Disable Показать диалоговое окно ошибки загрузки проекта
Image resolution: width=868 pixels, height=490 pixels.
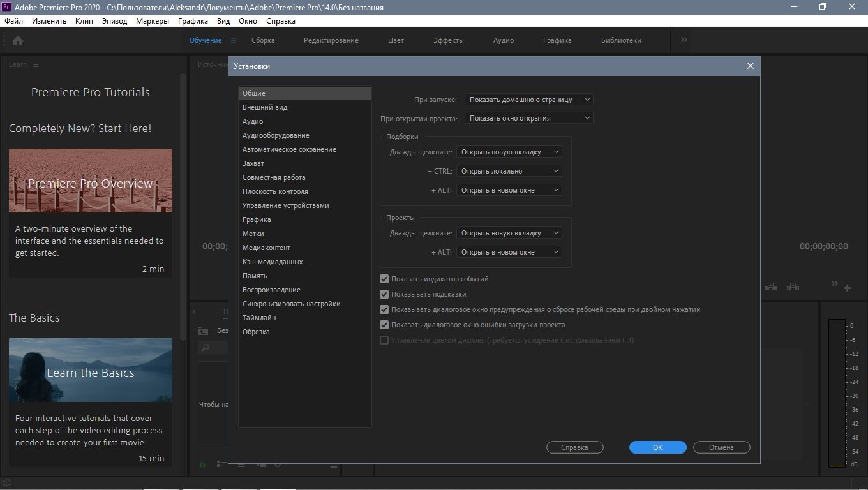coord(384,325)
